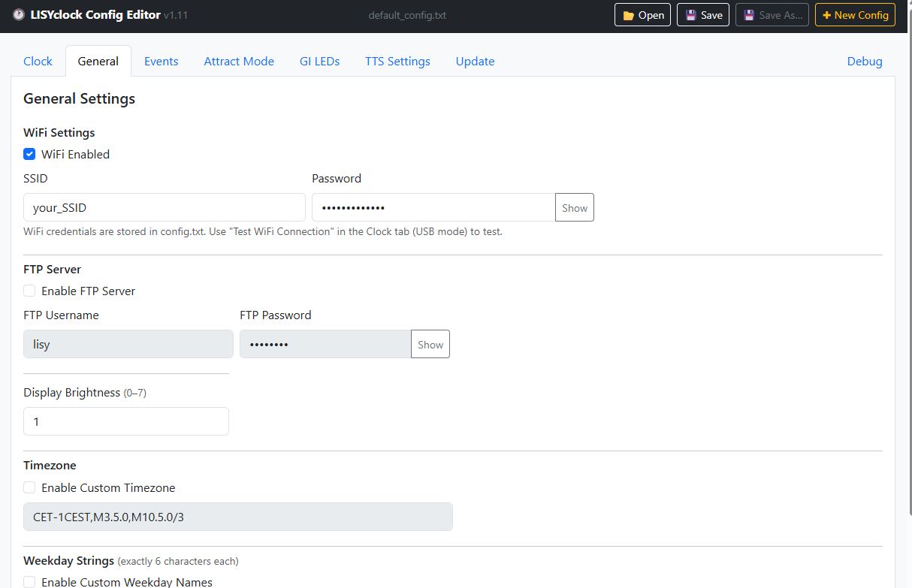Tick Enable Custom Timezone checkbox
912x588 pixels.
(x=29, y=487)
